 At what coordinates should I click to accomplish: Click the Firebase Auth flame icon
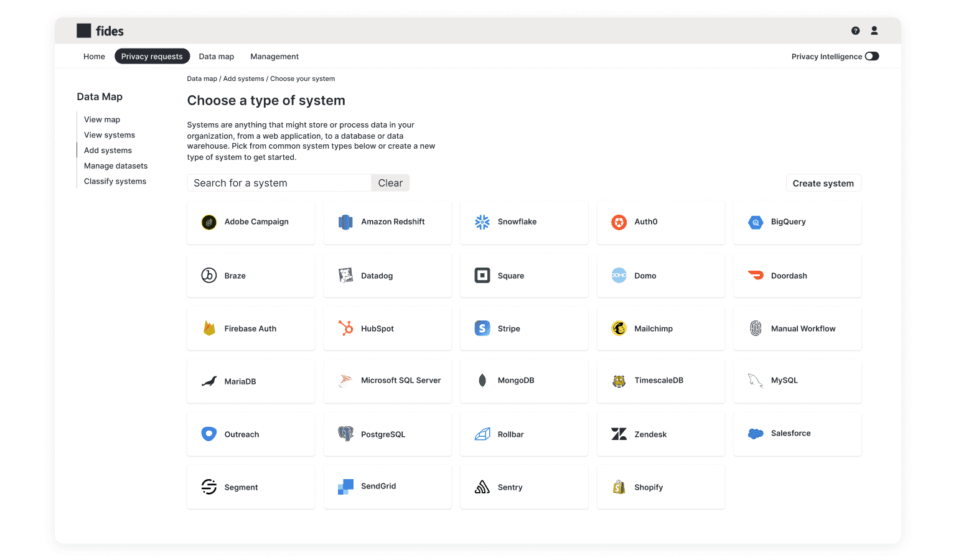pyautogui.click(x=209, y=328)
